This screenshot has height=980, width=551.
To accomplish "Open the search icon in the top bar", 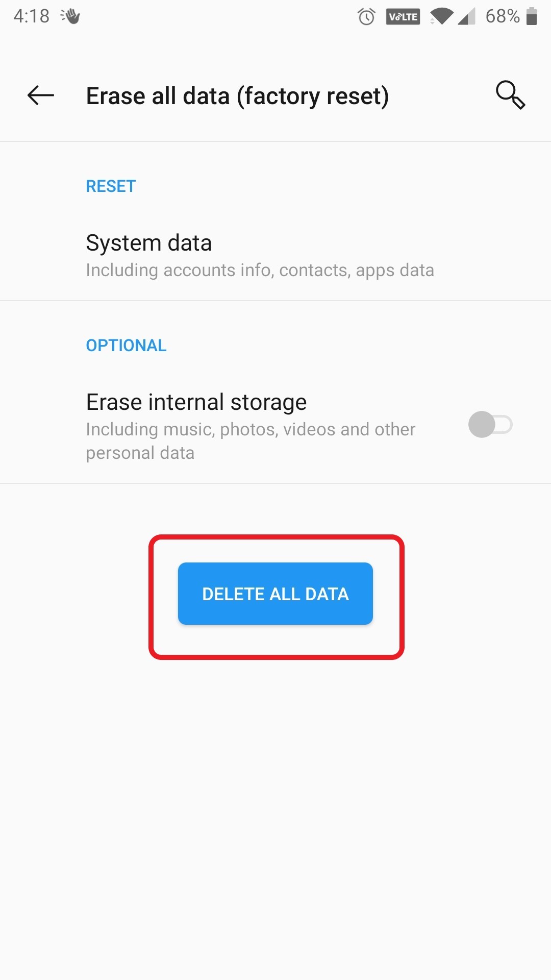I will 510,95.
